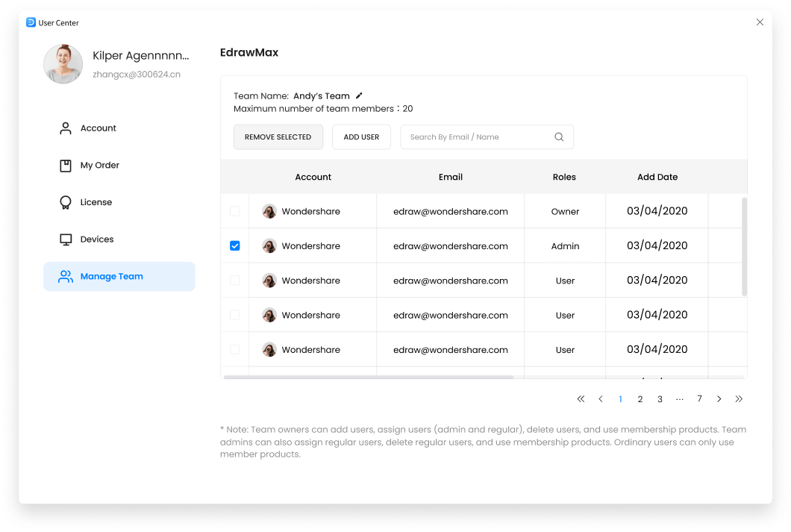Screen dimensions: 791x532
Task: Click the team name Andy's Team
Action: pyautogui.click(x=322, y=96)
